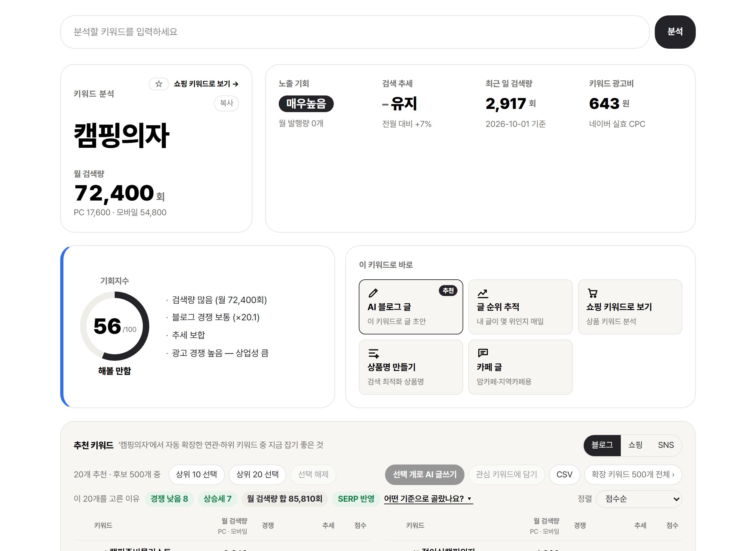Click the 경쟁 낮음 8 chip
The width and height of the screenshot is (756, 551).
[x=169, y=499]
